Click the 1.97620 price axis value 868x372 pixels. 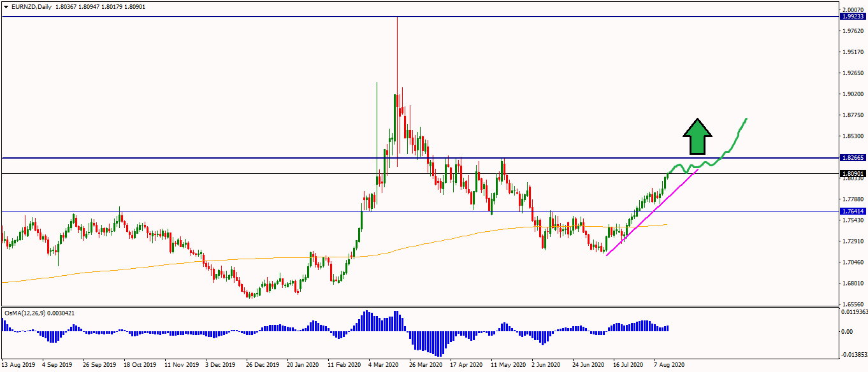tap(853, 31)
